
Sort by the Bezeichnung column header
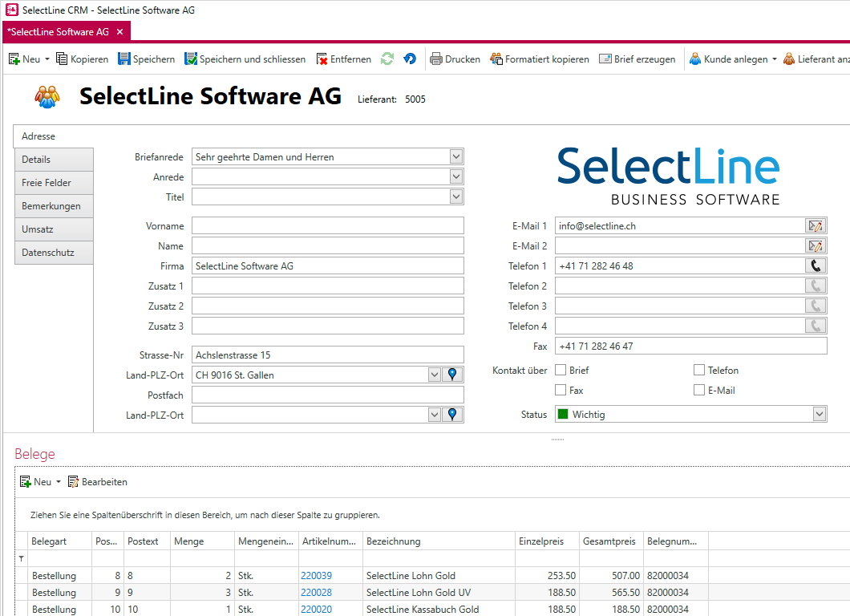(439, 541)
